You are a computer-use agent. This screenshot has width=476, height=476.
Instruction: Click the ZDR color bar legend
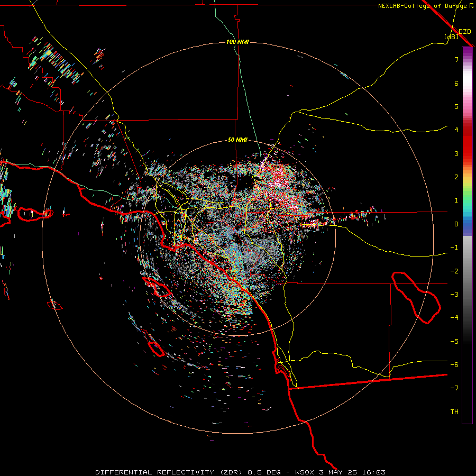click(x=467, y=235)
